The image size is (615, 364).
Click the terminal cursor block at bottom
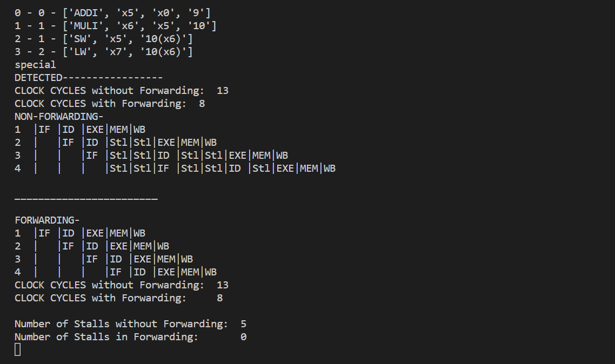[18, 349]
